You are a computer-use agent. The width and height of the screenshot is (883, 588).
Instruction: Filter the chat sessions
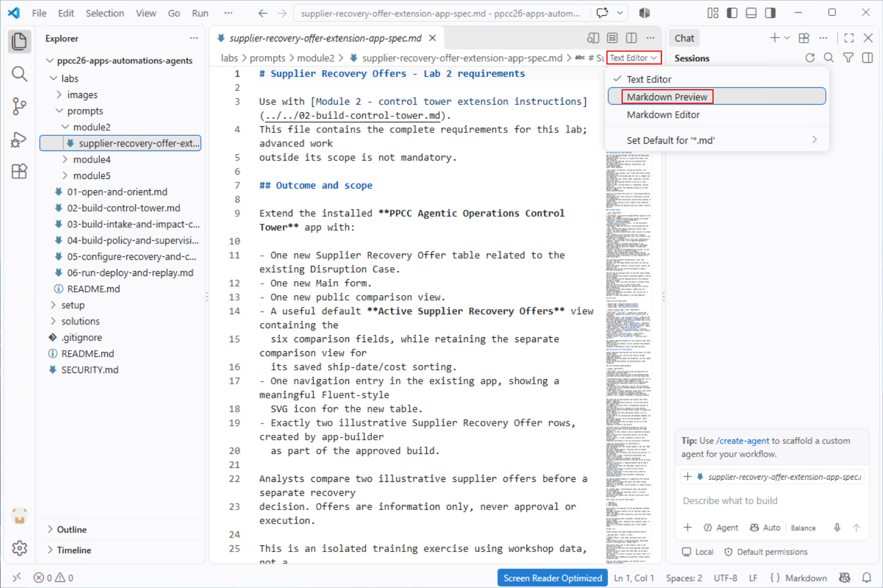pos(848,58)
